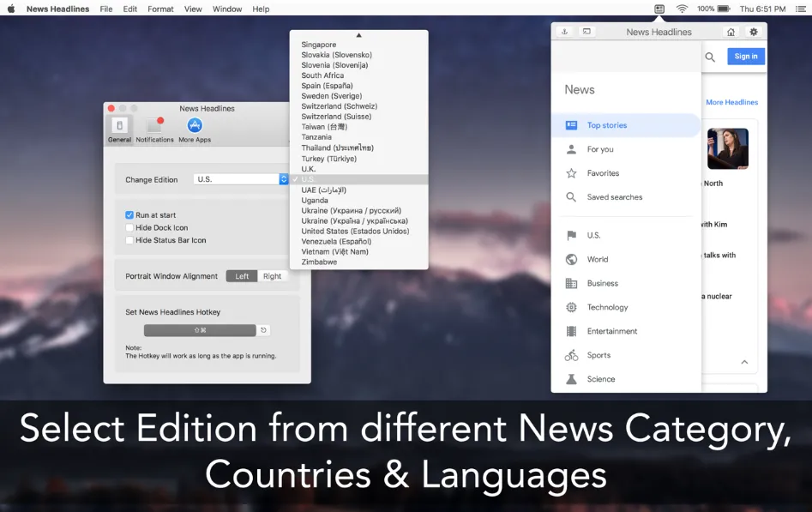The height and width of the screenshot is (512, 812).
Task: Select Singapore edition
Action: tap(359, 45)
